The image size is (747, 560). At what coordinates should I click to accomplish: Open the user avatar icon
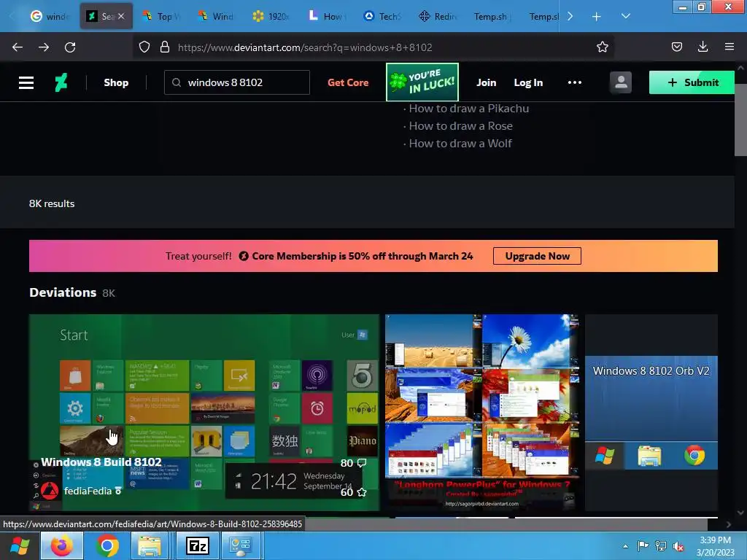(x=621, y=82)
